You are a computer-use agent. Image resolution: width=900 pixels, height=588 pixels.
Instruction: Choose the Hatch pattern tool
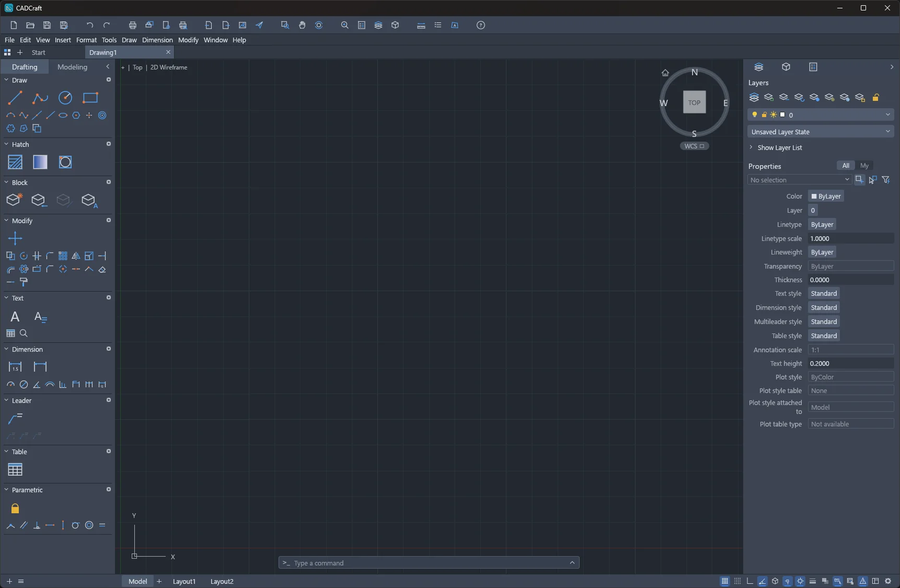[15, 162]
